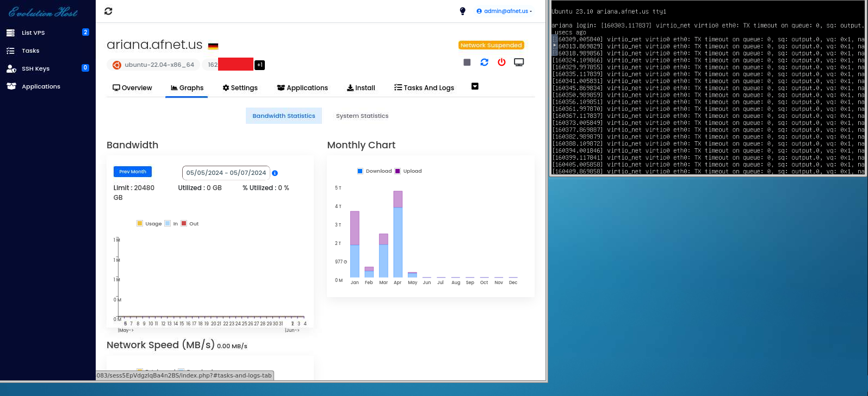The image size is (868, 396).
Task: Open the VNC console monitor icon
Action: 519,62
